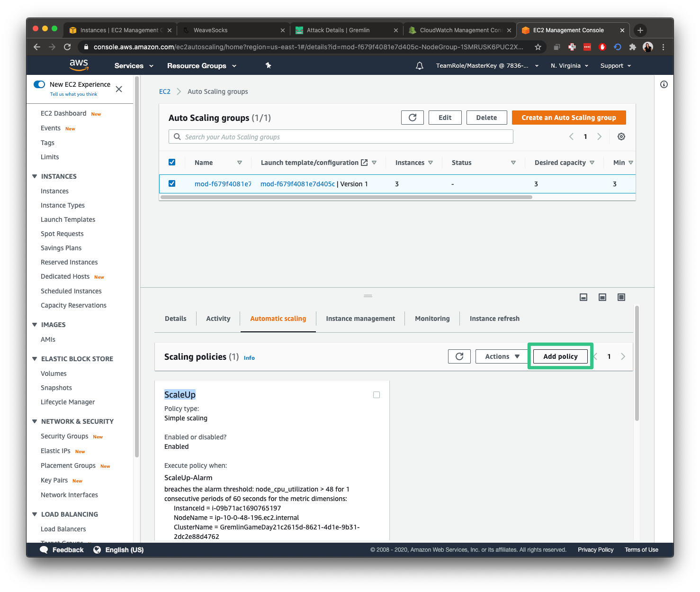Open table preferences gear icon

click(621, 137)
